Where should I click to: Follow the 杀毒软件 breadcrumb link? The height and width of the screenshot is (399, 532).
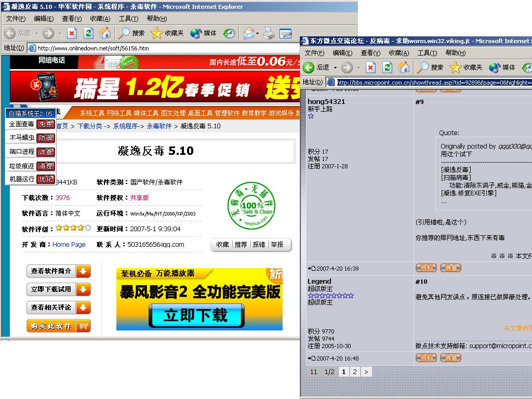coord(159,126)
